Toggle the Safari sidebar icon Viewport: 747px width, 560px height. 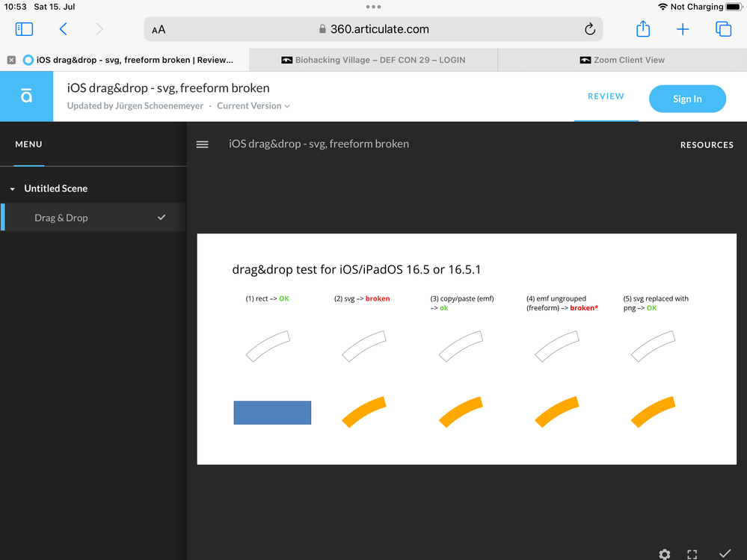click(24, 29)
